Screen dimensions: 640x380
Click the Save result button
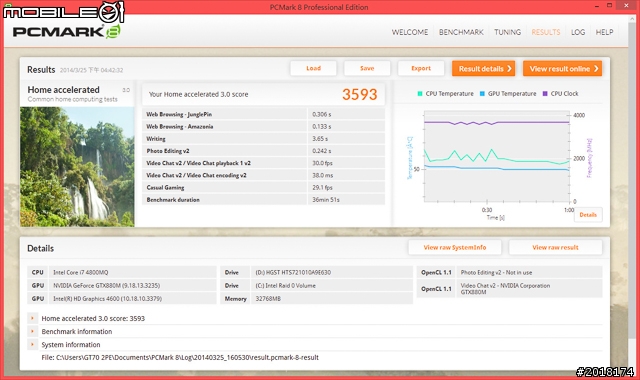[x=367, y=68]
